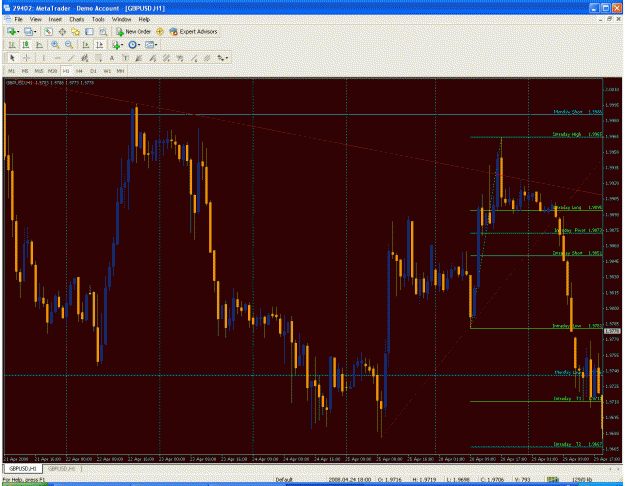Switch chart to candlesticks style
Viewport: 625px width, 486px height.
26,45
